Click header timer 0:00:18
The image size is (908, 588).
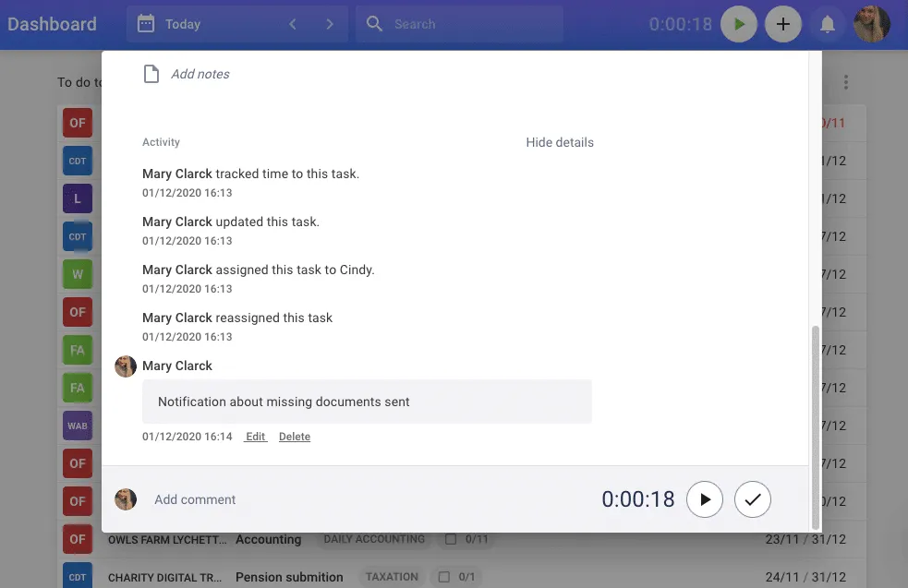point(681,24)
